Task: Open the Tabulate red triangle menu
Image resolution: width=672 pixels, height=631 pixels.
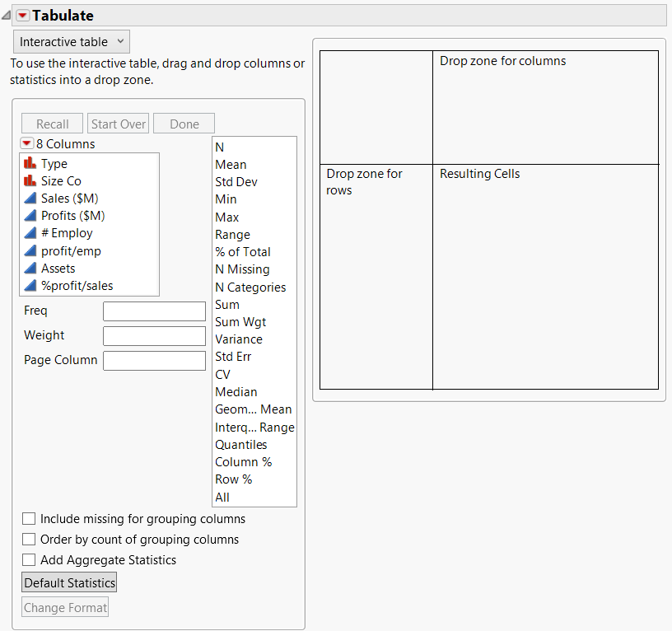Action: tap(21, 15)
